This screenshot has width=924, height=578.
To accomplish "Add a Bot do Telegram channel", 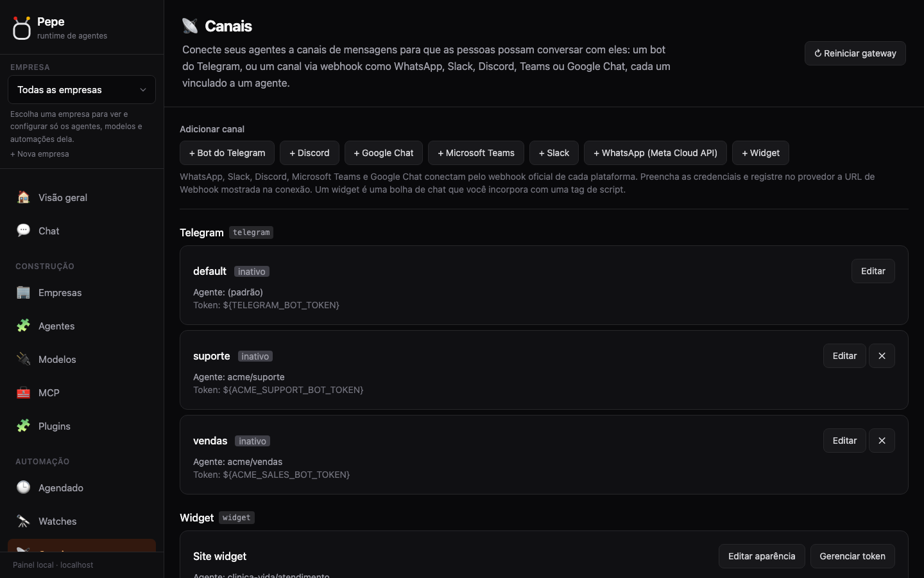I will tap(227, 153).
